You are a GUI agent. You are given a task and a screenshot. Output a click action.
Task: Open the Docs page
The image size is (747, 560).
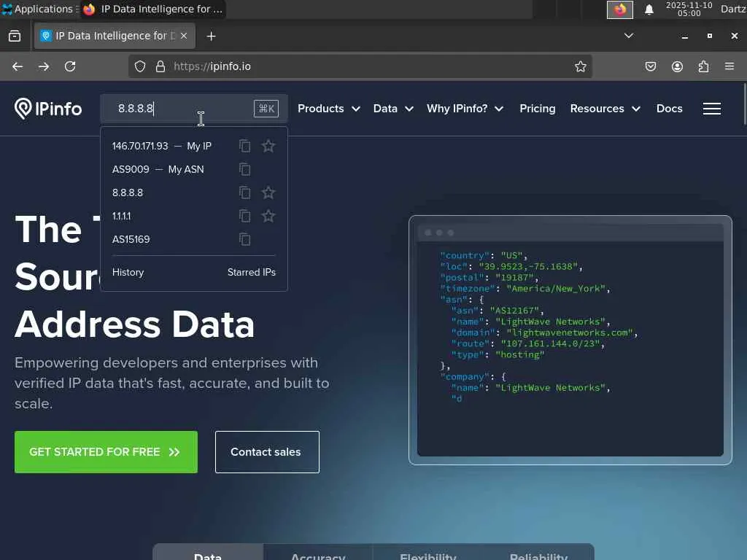(670, 109)
